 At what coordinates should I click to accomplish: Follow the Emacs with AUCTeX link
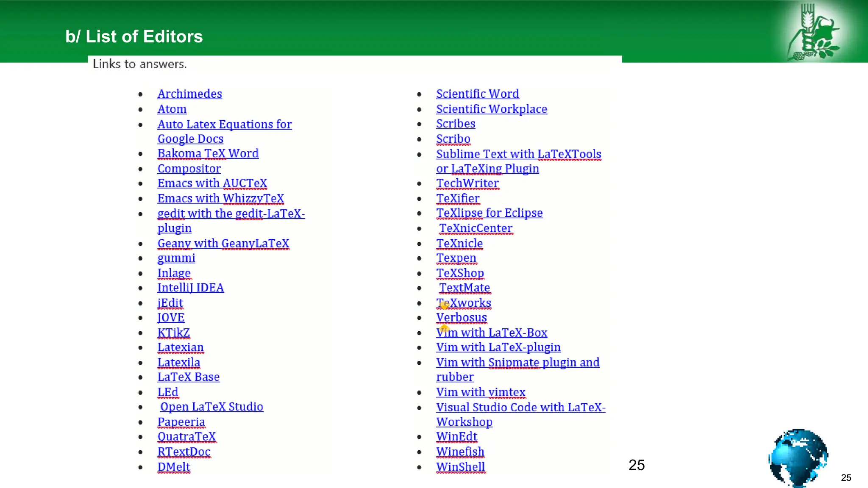pos(212,183)
